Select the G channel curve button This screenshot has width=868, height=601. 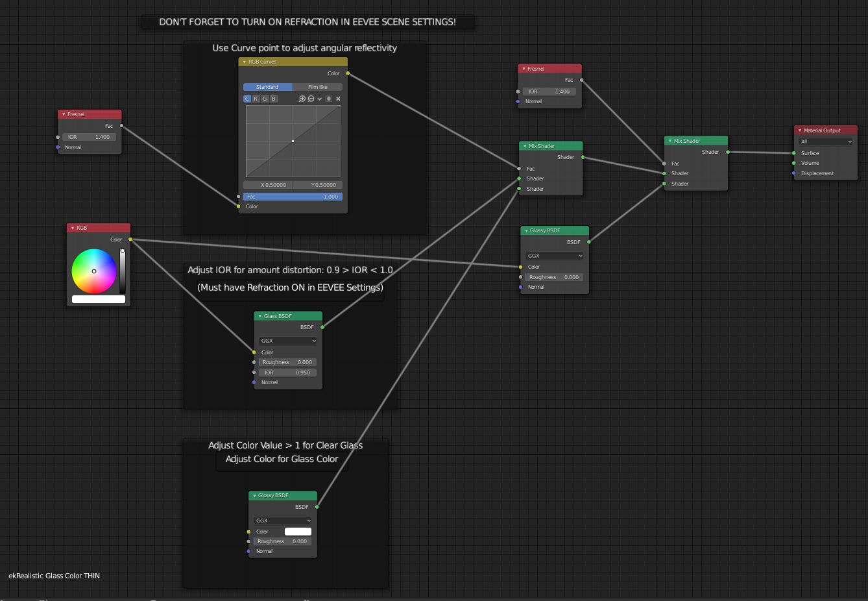(265, 99)
